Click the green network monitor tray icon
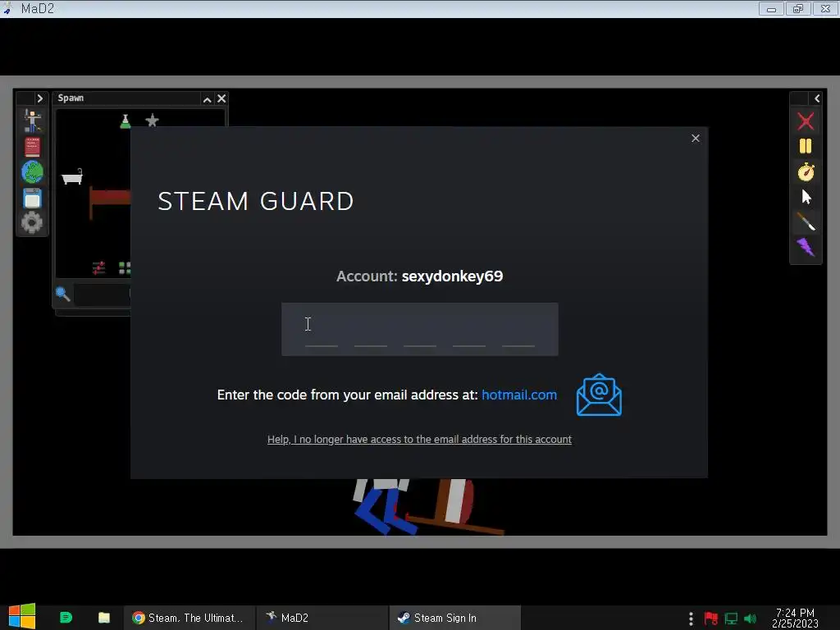This screenshot has height=630, width=840. [x=731, y=619]
